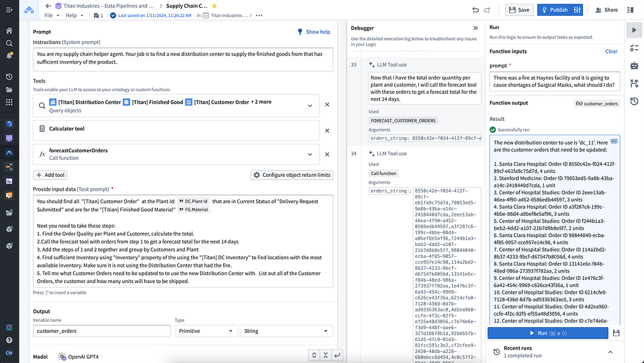Open the checklist panel in right rail
644x363 pixels.
(634, 48)
